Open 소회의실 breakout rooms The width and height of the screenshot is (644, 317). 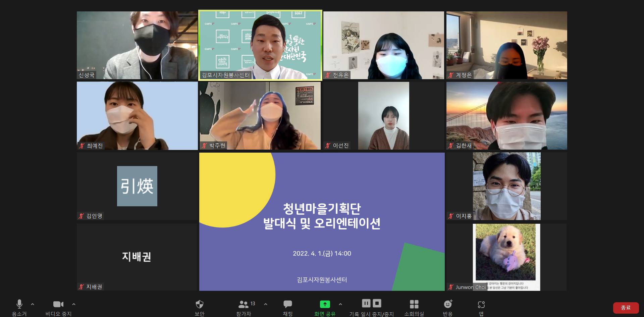tap(414, 304)
